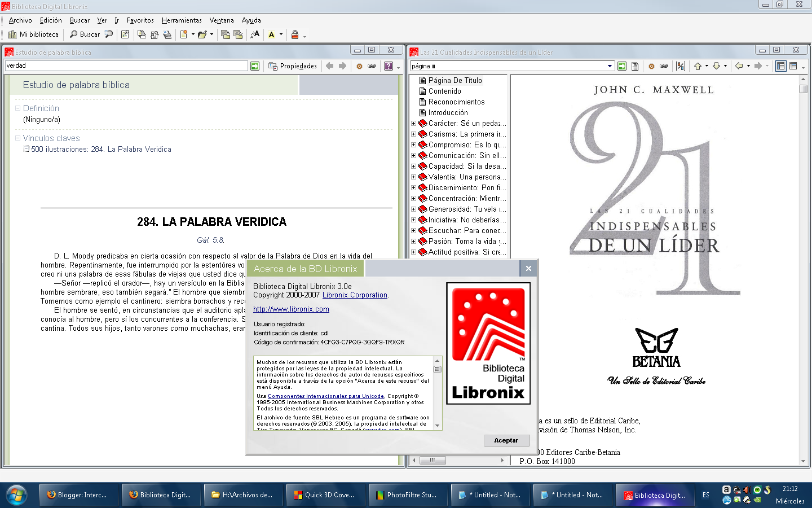Click the link chain icon in Maxwell book toolbar
This screenshot has height=508, width=812.
[664, 66]
